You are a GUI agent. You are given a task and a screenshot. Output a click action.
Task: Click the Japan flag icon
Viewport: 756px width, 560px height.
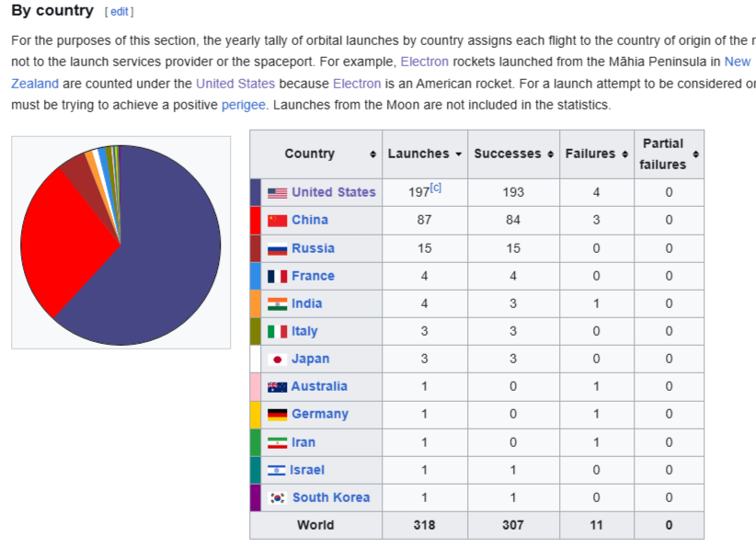coord(277,359)
